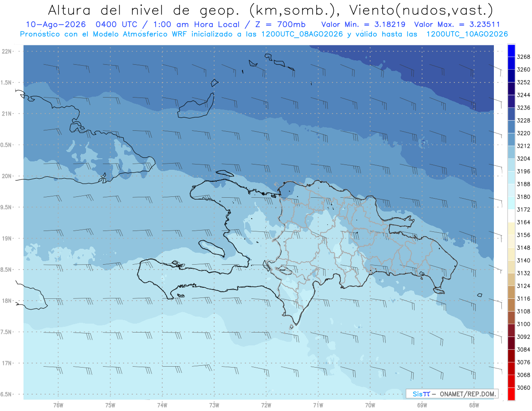
Task: Click the colorbar label 3140
Action: (523, 261)
